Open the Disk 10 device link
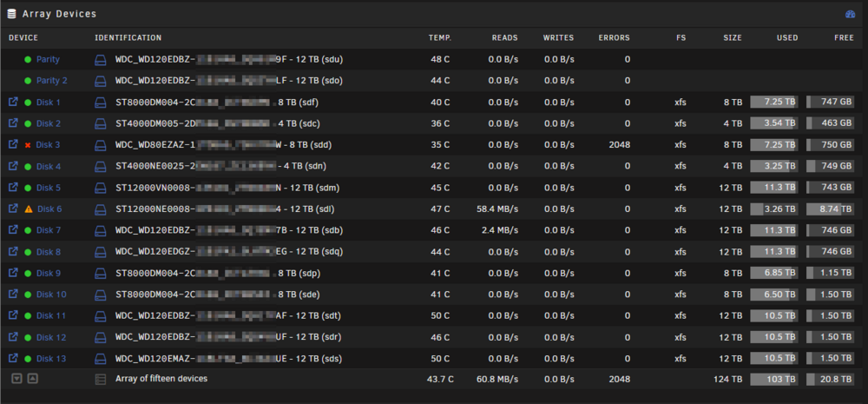868x404 pixels. (51, 295)
